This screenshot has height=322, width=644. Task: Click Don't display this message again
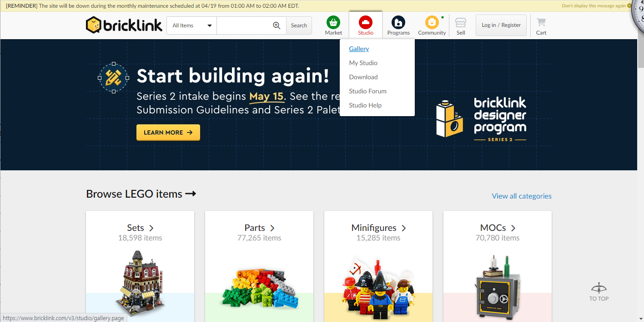tap(594, 6)
